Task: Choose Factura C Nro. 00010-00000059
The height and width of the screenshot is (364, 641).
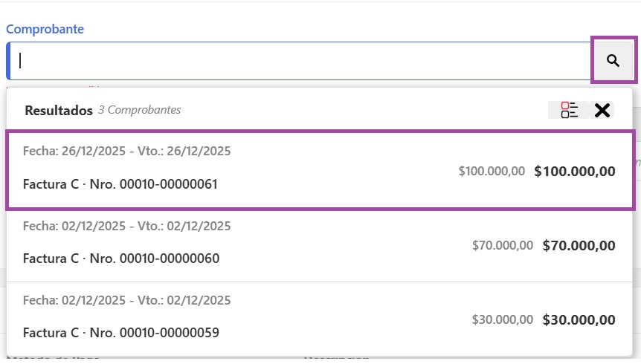Action: coord(120,333)
